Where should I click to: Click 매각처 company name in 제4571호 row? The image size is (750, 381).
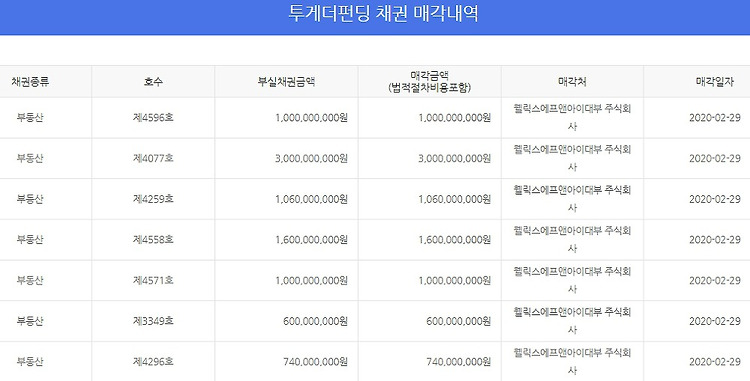point(572,280)
